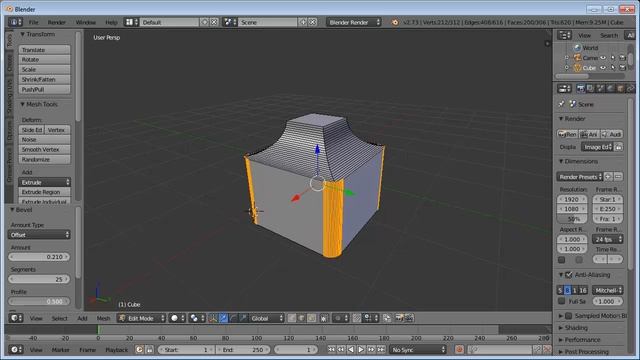Open the Extrude dropdown menu

coord(44,182)
